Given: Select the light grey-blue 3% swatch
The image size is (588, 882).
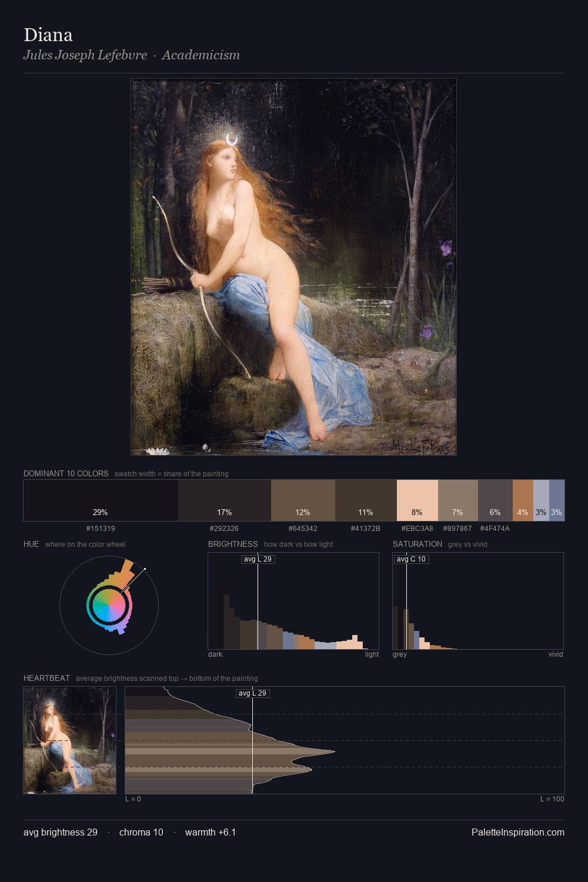Looking at the screenshot, I should point(541,500).
